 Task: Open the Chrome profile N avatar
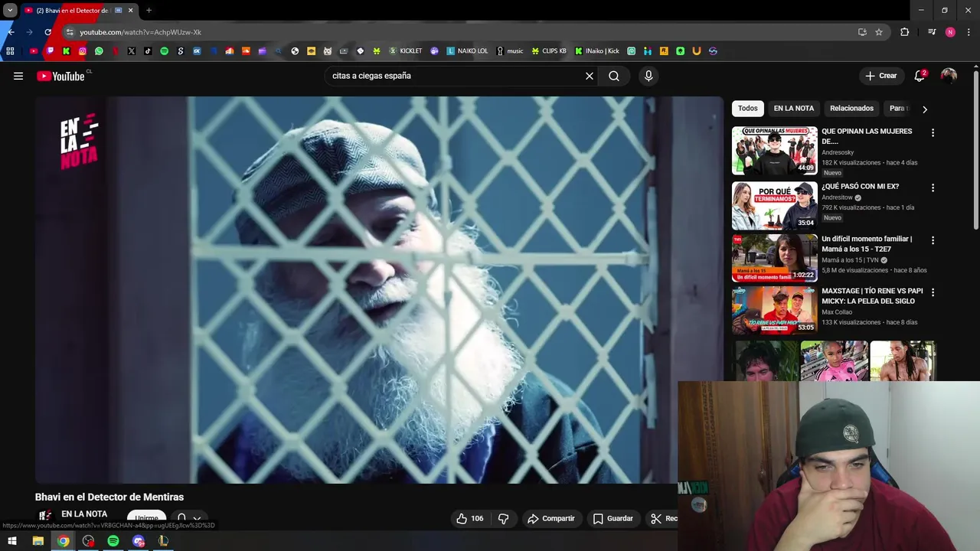coord(950,32)
